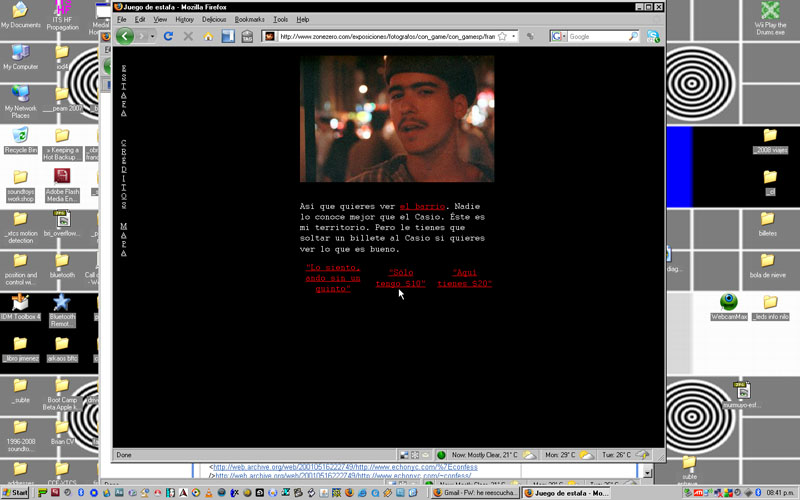
Task: Expand the URL bar history dropdown
Action: 515,37
